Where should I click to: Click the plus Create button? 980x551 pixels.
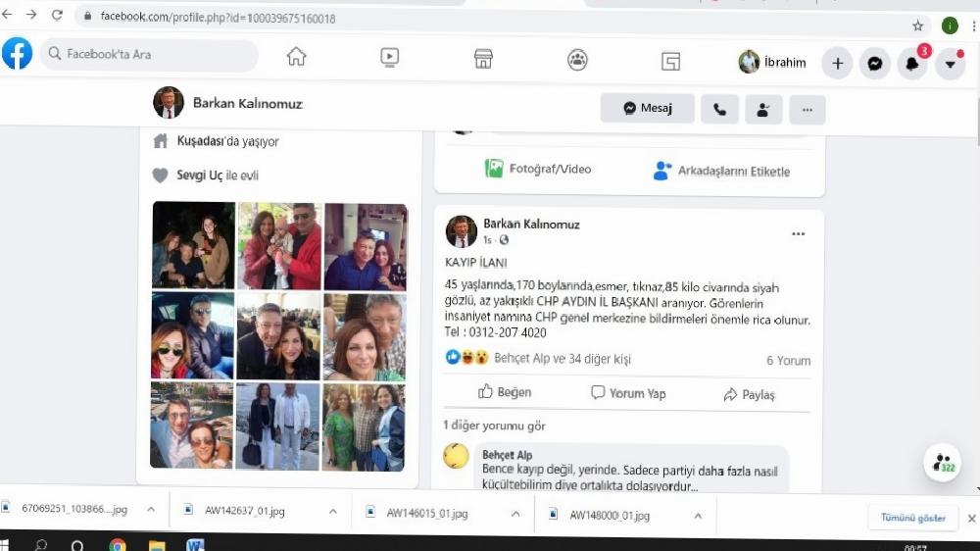click(837, 64)
